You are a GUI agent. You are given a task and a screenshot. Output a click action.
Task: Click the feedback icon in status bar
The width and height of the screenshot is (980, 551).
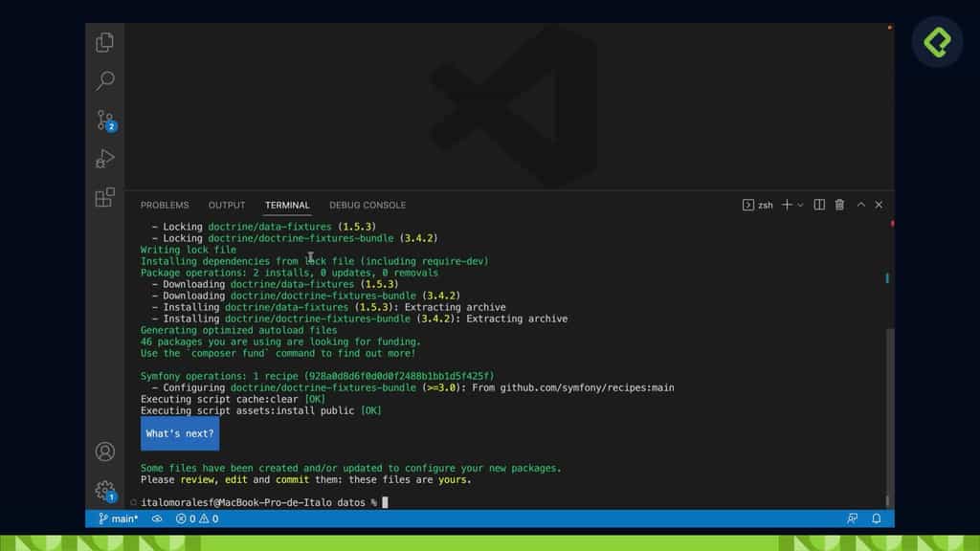(x=853, y=518)
